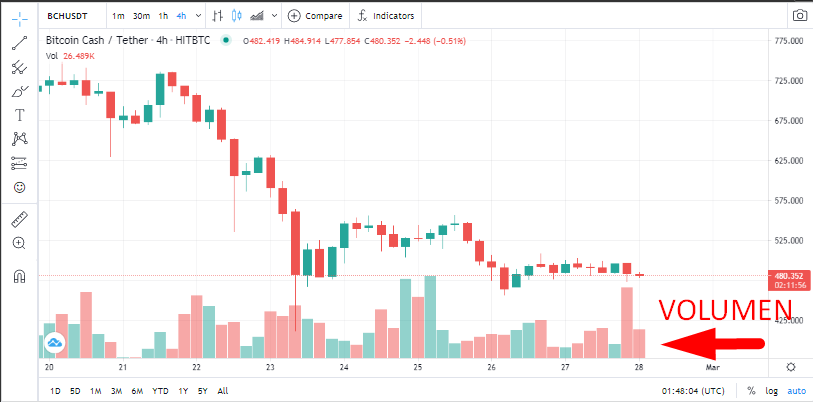Select the trend line drawing tool
Image resolution: width=813 pixels, height=402 pixels.
point(20,44)
